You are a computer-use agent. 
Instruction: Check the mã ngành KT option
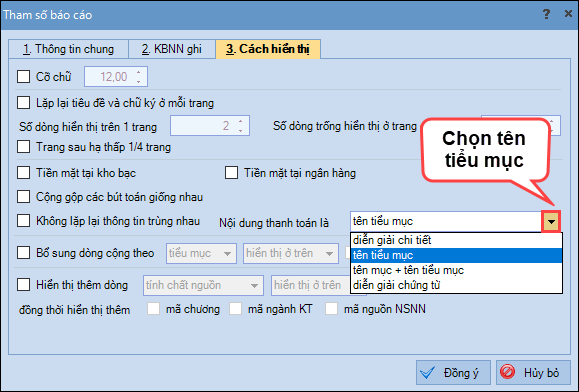pyautogui.click(x=236, y=308)
